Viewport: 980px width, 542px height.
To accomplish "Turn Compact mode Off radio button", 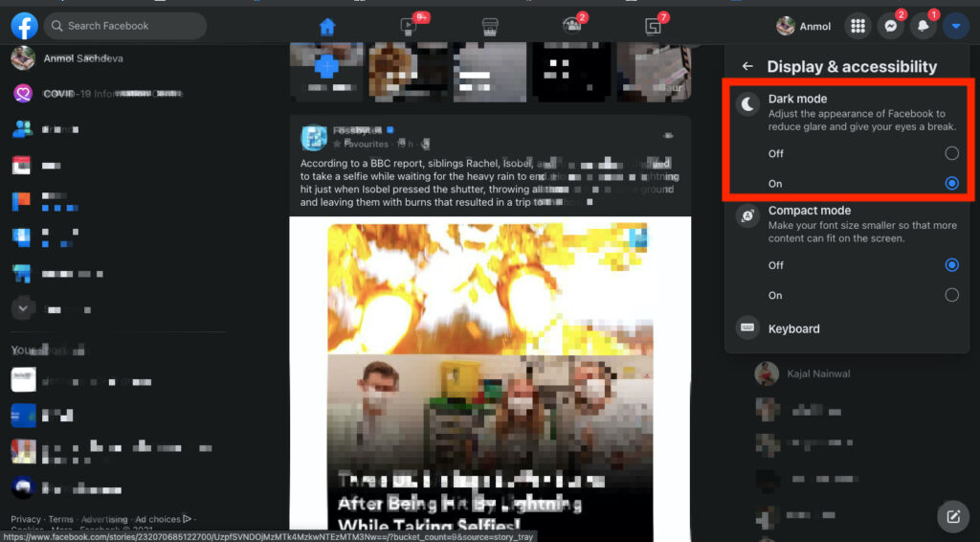I will (951, 265).
